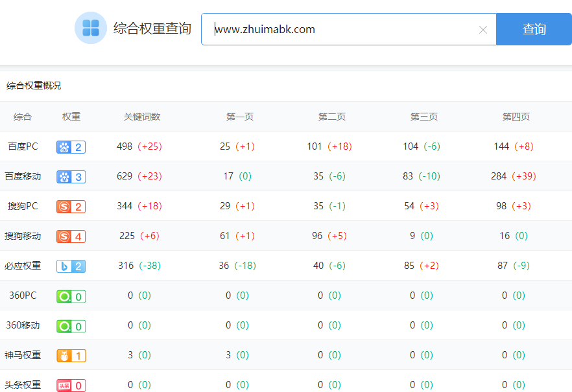Image resolution: width=572 pixels, height=392 pixels.
Task: Click 百度移动 keyword count 629 (+23)
Action: click(139, 176)
